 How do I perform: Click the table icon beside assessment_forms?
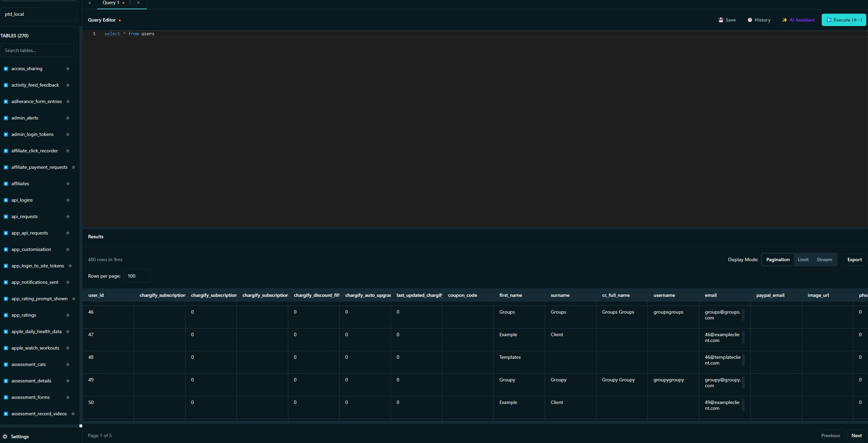pyautogui.click(x=6, y=397)
